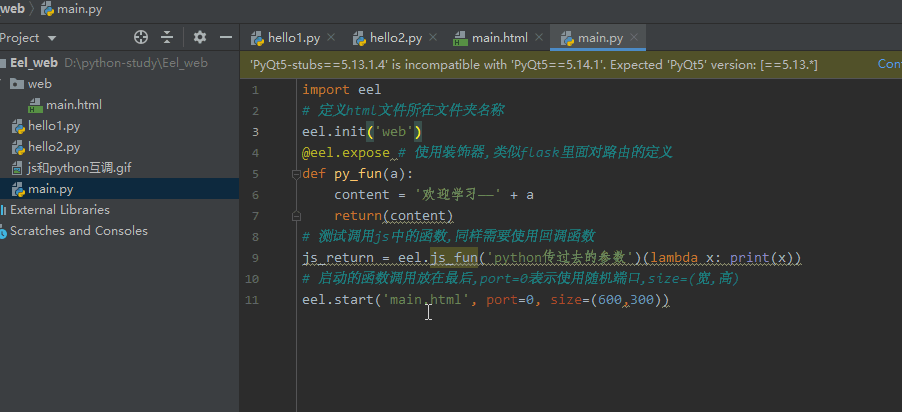Click on @eel.expose decorator

coord(346,152)
